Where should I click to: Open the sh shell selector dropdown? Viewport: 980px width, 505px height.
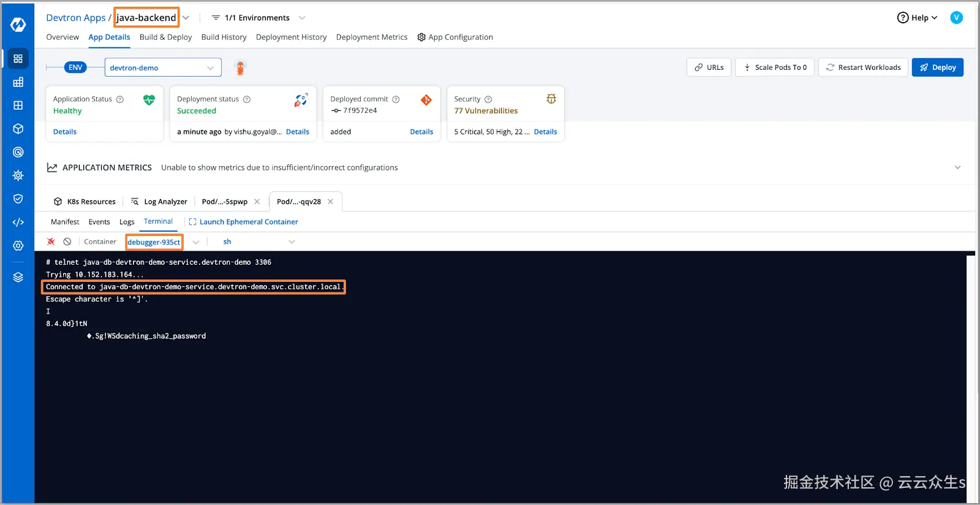pos(258,242)
